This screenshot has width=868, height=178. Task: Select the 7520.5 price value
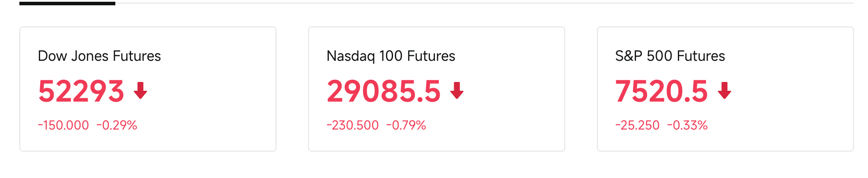pos(662,91)
